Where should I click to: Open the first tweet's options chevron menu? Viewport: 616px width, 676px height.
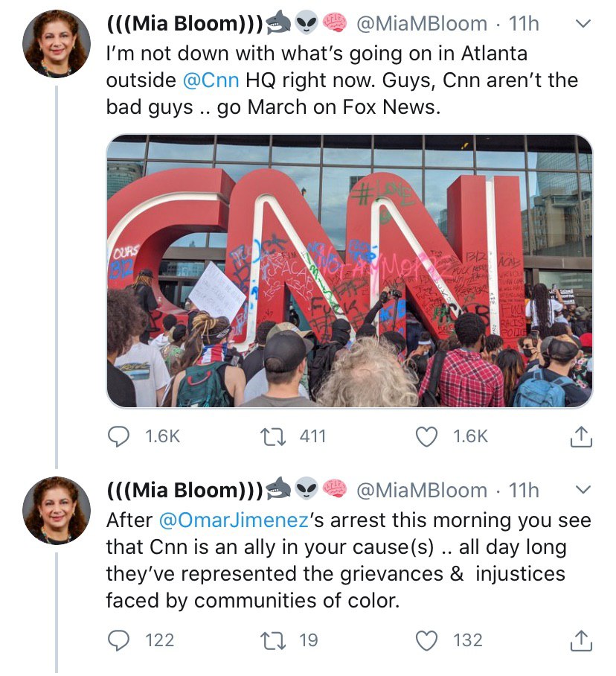(583, 24)
